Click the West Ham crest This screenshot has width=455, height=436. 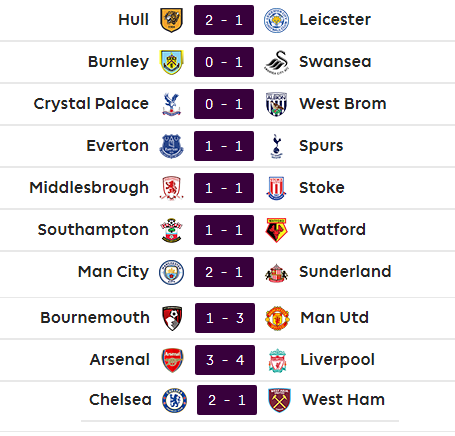point(279,400)
